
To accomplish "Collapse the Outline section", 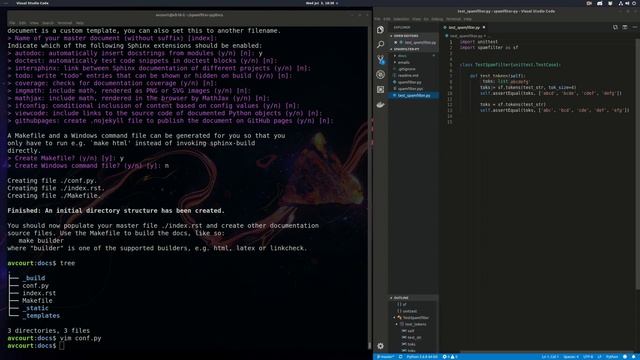I will point(413,298).
